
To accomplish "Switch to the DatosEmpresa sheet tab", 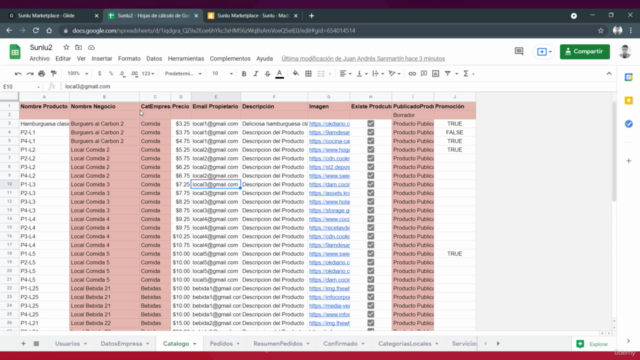I will [x=121, y=344].
